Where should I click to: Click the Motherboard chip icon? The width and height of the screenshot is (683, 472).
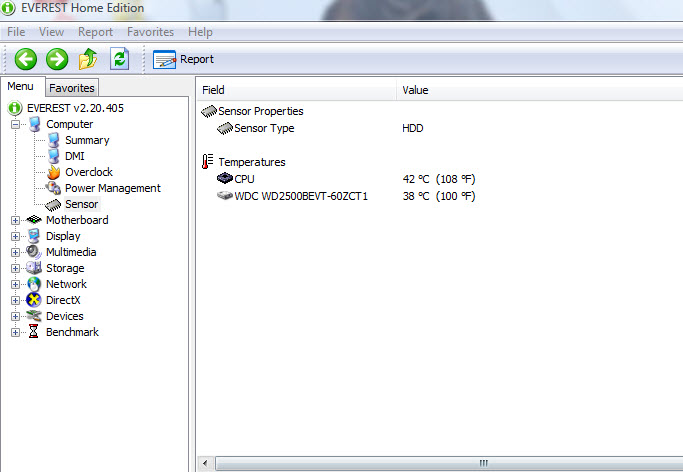pos(34,220)
